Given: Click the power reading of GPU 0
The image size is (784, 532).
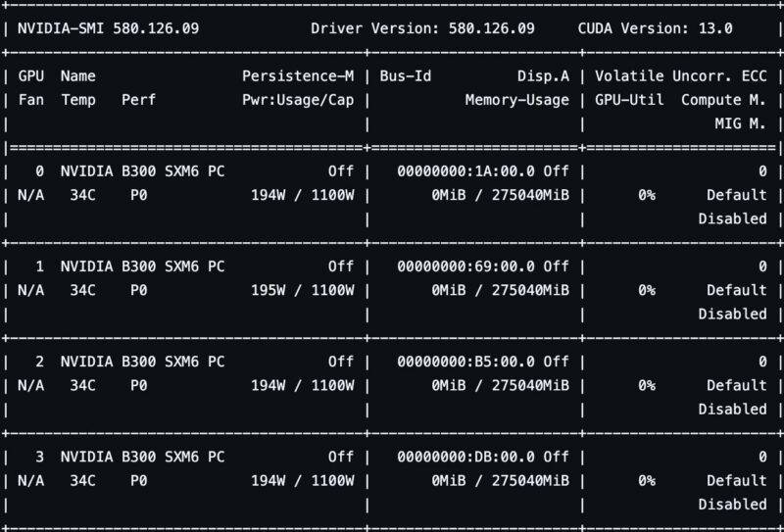Looking at the screenshot, I should (x=303, y=195).
